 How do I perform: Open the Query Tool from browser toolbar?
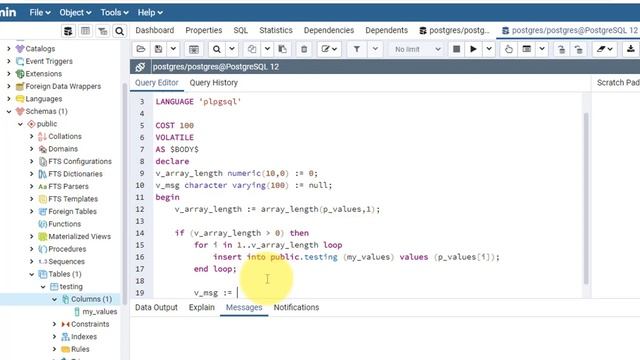click(68, 31)
